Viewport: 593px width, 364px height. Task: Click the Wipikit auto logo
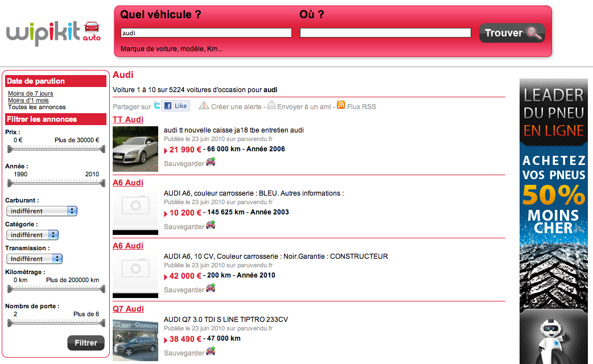point(53,33)
